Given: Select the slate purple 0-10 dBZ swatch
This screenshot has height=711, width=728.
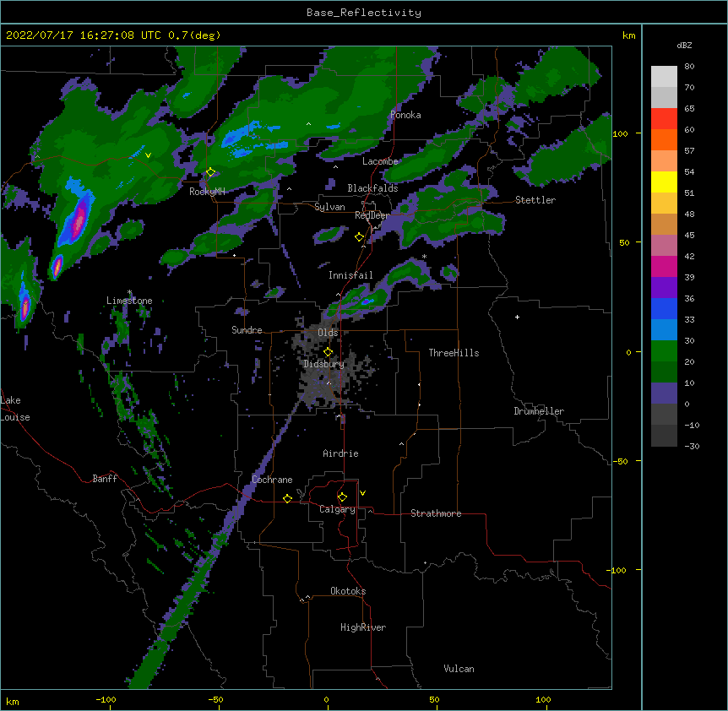Looking at the screenshot, I should click(x=664, y=393).
